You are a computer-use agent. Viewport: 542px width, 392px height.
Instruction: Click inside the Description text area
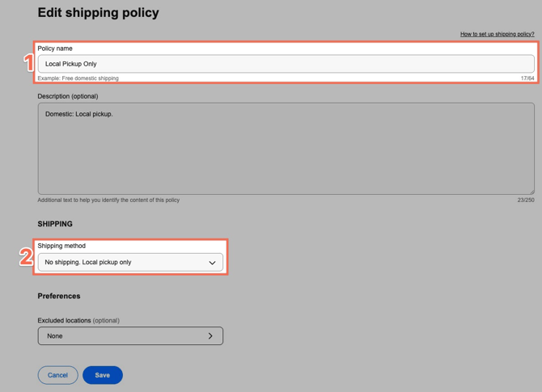point(286,149)
